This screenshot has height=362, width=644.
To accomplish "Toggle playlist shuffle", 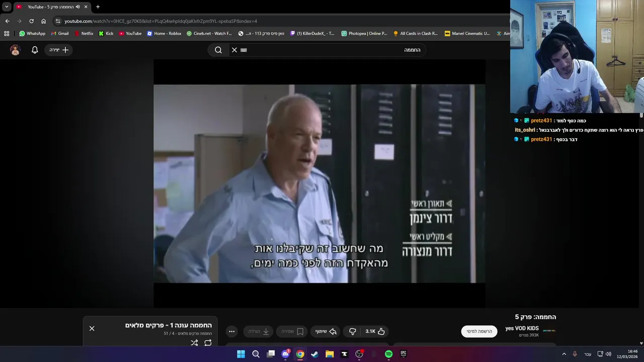I will coord(194,342).
